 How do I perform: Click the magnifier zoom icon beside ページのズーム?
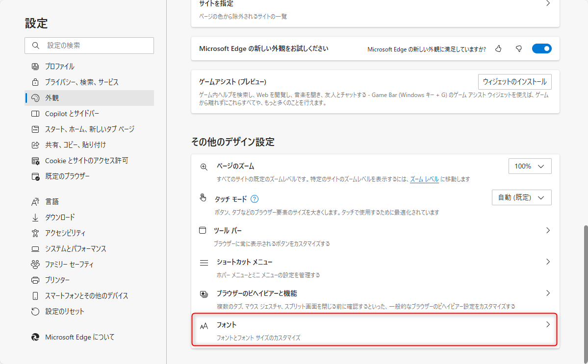(204, 167)
